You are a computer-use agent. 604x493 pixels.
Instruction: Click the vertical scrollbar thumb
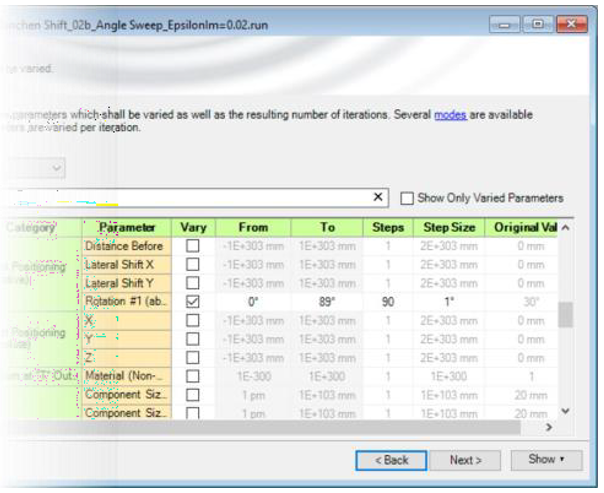point(565,315)
